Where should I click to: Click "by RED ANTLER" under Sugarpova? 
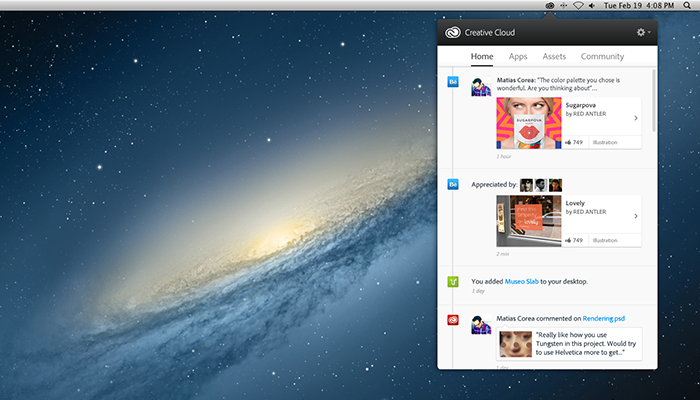point(586,114)
